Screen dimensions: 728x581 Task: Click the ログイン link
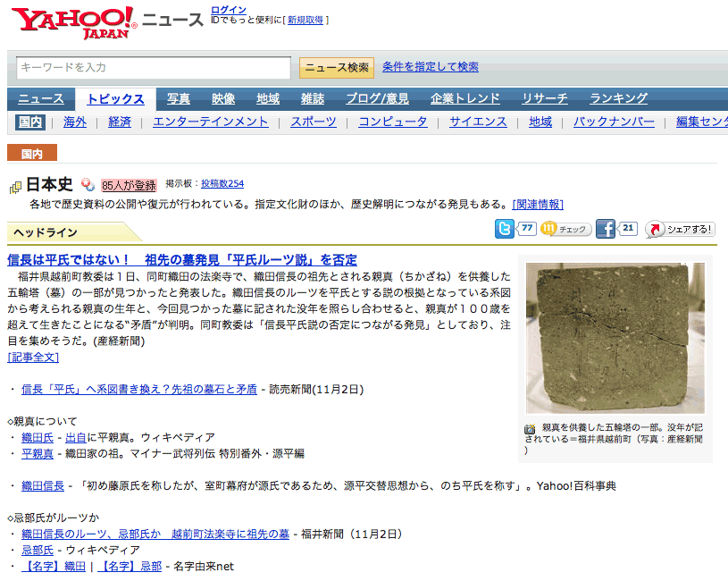click(229, 10)
